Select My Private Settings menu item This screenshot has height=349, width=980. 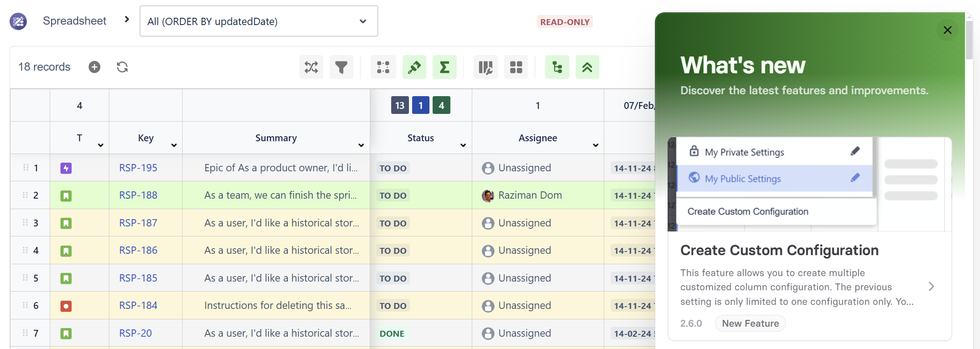coord(744,152)
